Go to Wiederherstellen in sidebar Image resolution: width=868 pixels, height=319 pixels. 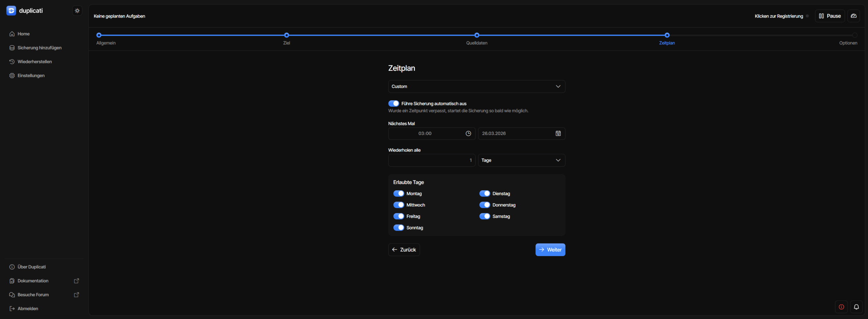(x=35, y=62)
